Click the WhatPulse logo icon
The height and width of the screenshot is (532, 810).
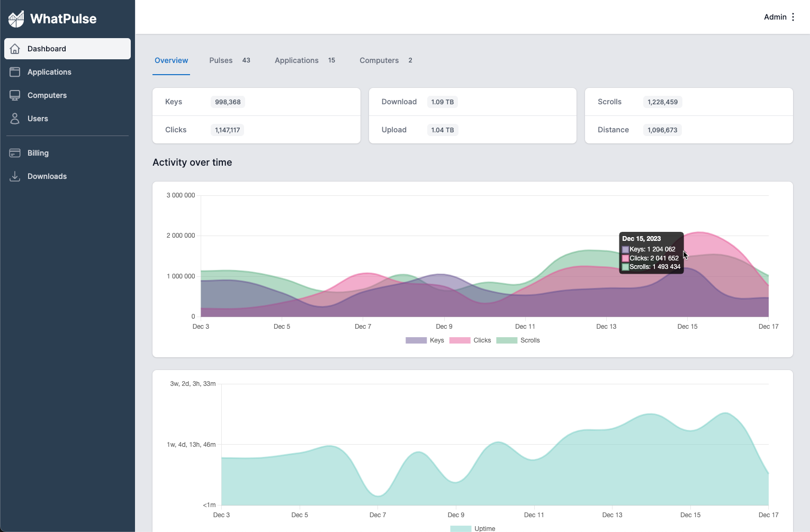(16, 19)
